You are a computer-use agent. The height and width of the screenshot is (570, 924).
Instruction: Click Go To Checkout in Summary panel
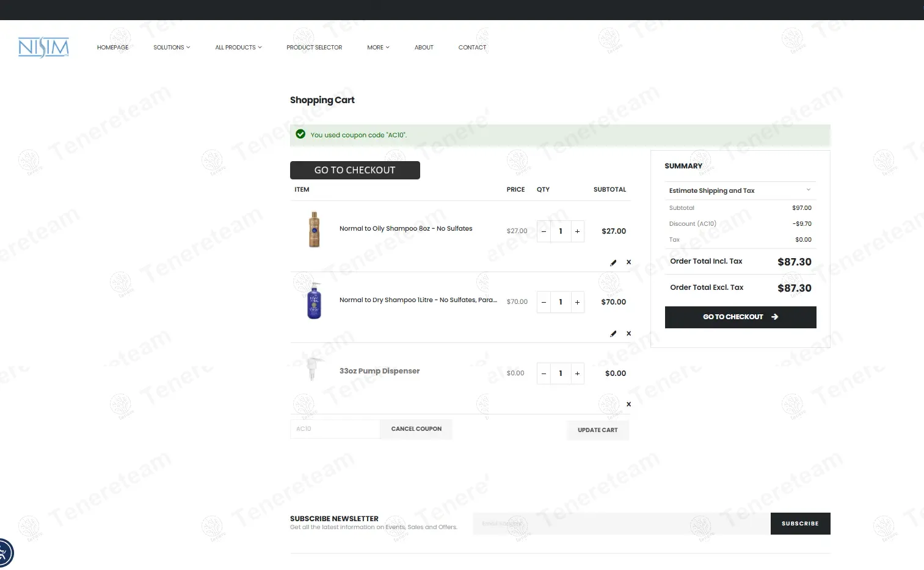(x=740, y=317)
